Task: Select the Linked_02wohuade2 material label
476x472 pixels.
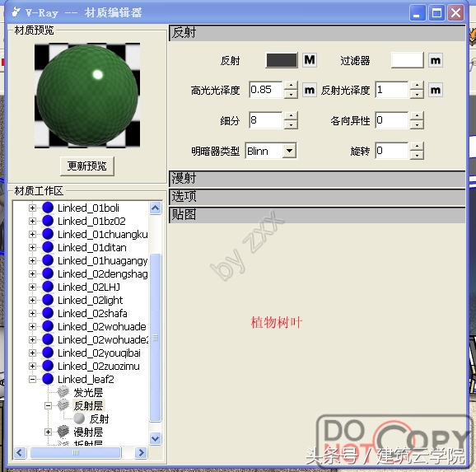Action: click(103, 339)
